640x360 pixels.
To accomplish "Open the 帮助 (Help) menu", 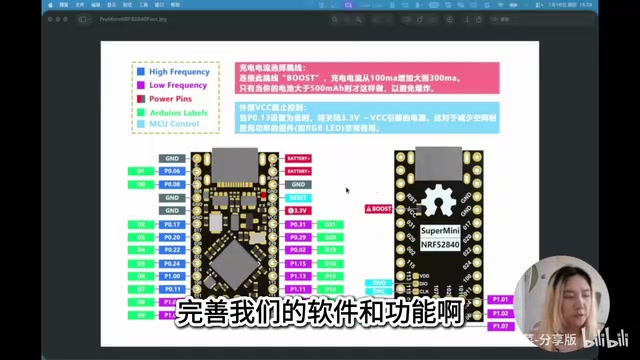I will click(176, 5).
